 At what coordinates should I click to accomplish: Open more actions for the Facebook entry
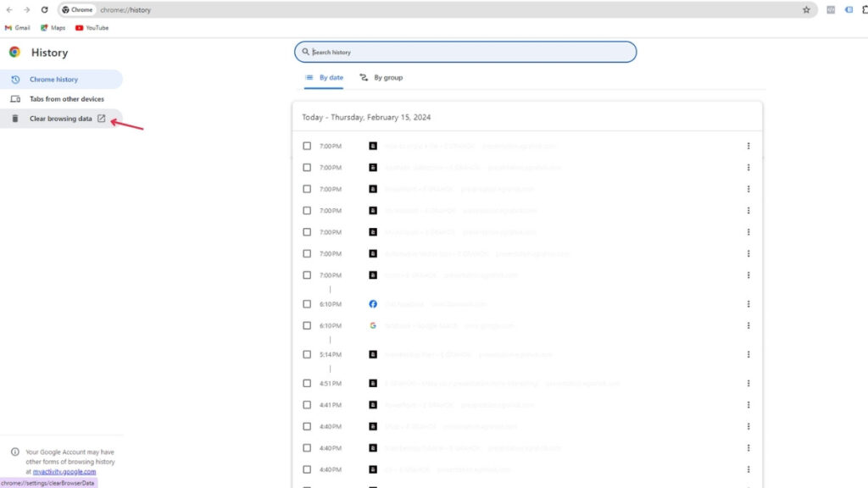click(x=748, y=304)
